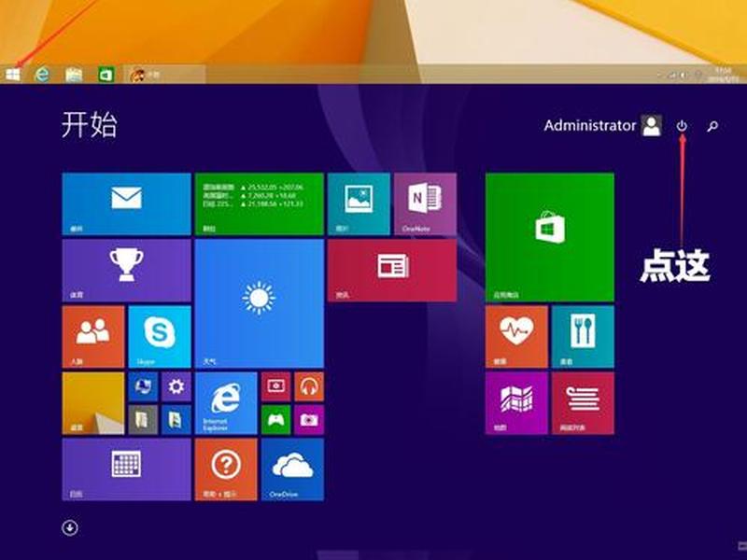Open Internet Explorer from the taskbar

42,75
